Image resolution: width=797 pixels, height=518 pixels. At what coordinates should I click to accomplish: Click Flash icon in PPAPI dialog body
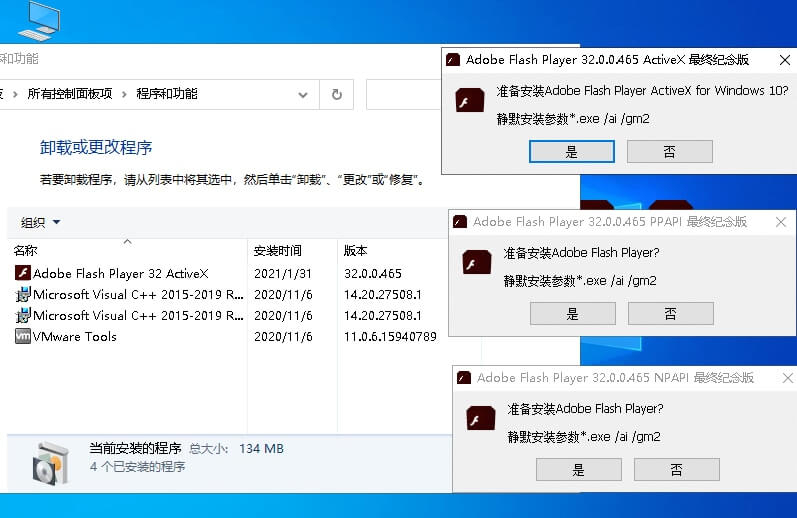(x=476, y=262)
